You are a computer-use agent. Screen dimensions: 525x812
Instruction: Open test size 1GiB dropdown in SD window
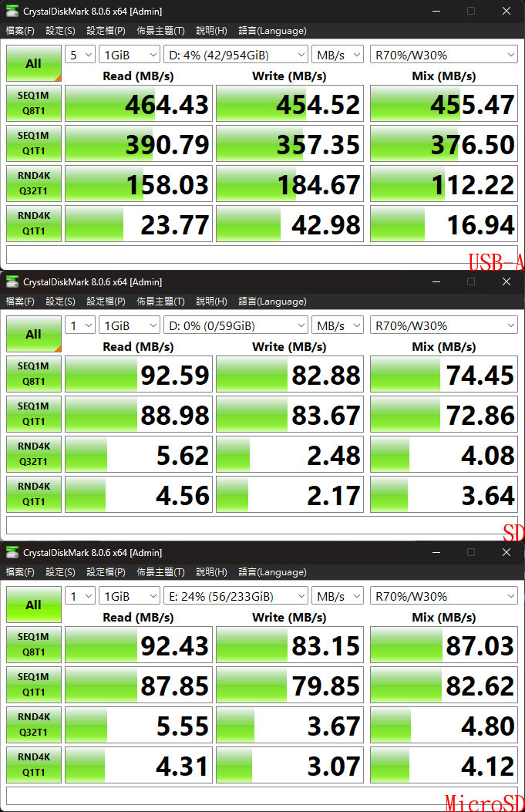coord(130,325)
